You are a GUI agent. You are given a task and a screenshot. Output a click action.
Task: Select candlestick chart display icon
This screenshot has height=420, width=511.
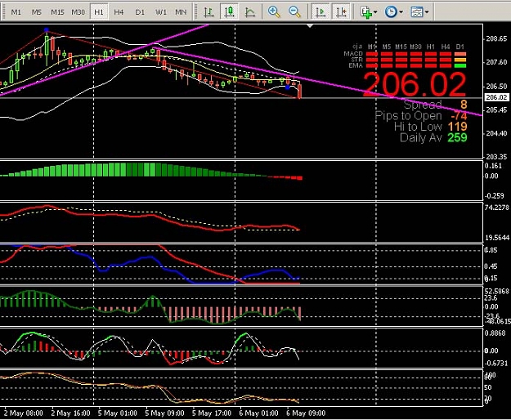click(x=229, y=12)
